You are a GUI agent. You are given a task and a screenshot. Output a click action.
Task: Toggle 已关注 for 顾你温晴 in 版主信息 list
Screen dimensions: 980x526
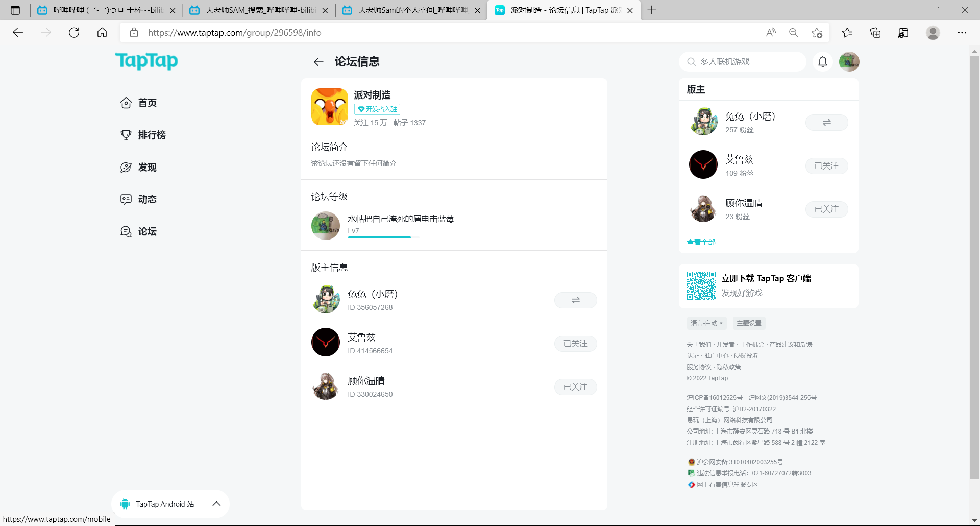click(x=575, y=387)
